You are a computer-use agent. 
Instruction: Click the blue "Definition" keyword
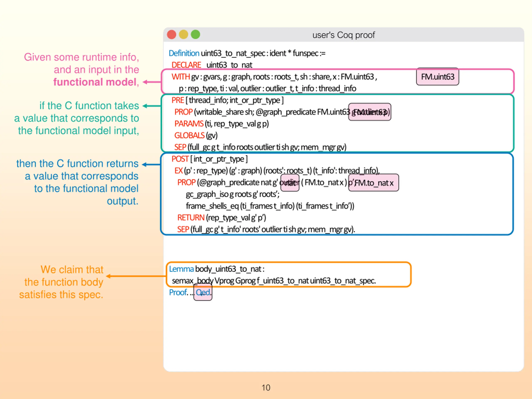tap(184, 53)
